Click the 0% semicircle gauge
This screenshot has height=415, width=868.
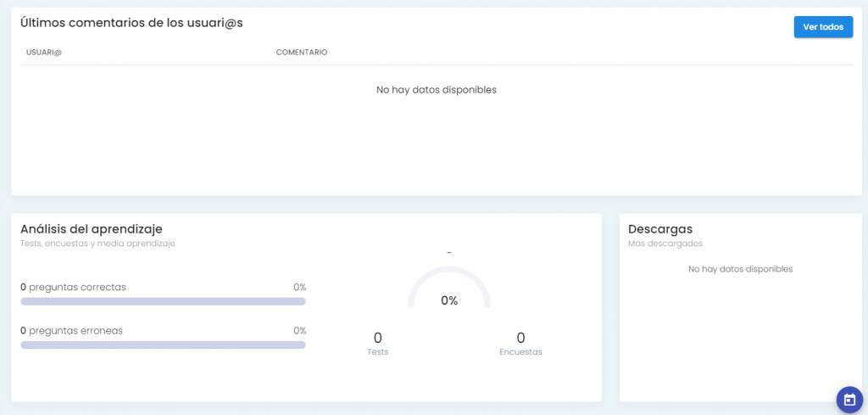point(449,288)
